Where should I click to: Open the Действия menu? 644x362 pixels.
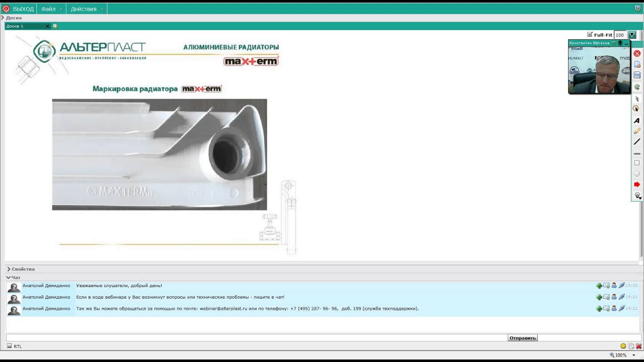coord(87,9)
